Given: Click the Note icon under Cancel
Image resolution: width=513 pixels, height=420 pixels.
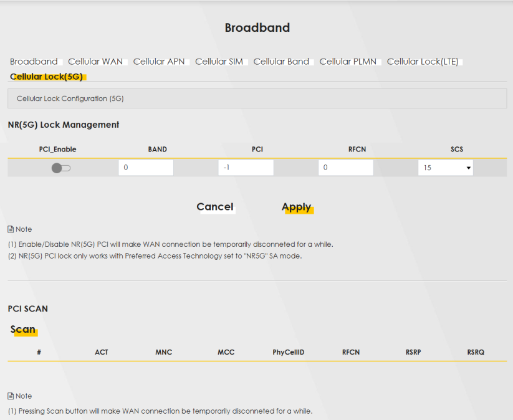Looking at the screenshot, I should [x=11, y=229].
